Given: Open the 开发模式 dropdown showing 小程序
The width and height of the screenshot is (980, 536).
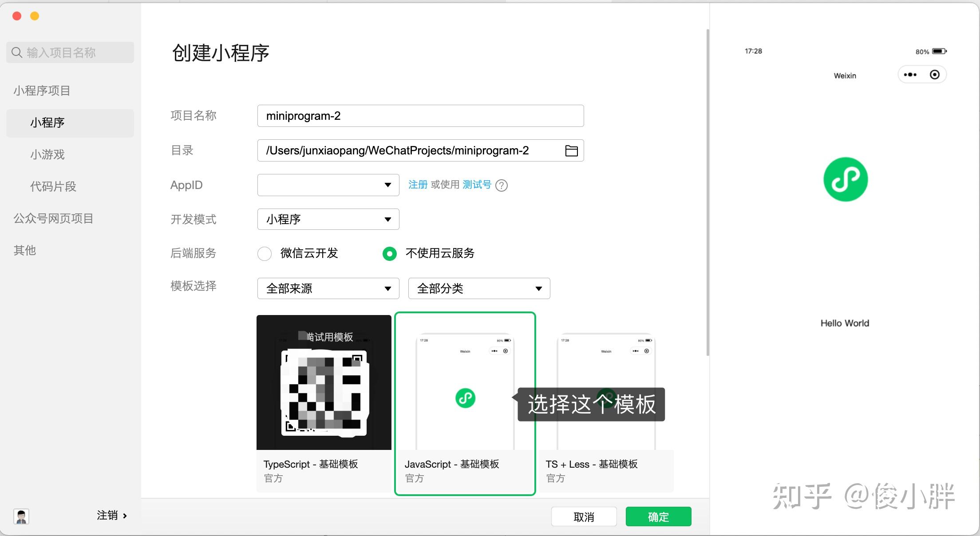Looking at the screenshot, I should pos(328,219).
